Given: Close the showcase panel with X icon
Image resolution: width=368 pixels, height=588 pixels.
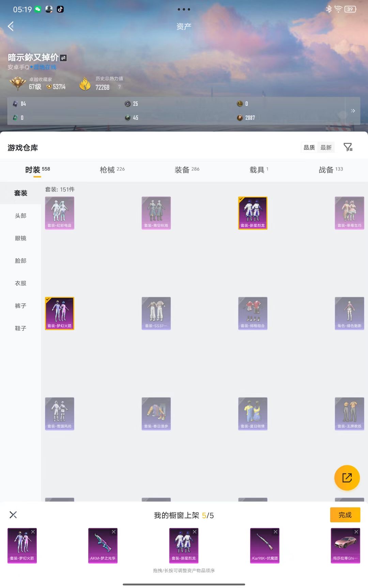Looking at the screenshot, I should coord(13,515).
